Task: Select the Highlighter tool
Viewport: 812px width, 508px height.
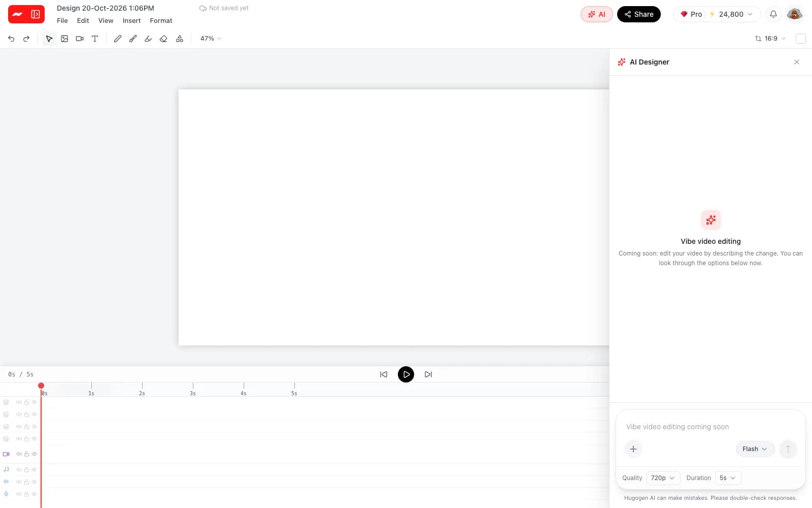Action: click(148, 39)
